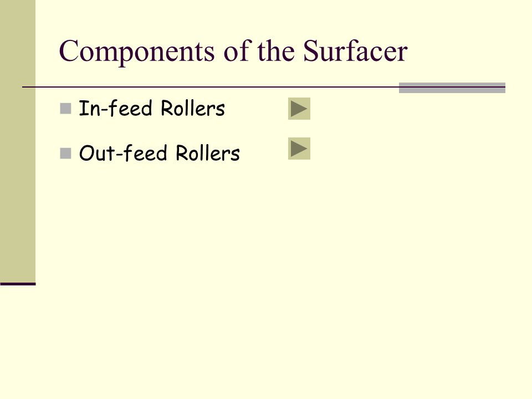Select the gray square bullet before Out-feed Rollers
This screenshot has width=532, height=399.
click(65, 154)
